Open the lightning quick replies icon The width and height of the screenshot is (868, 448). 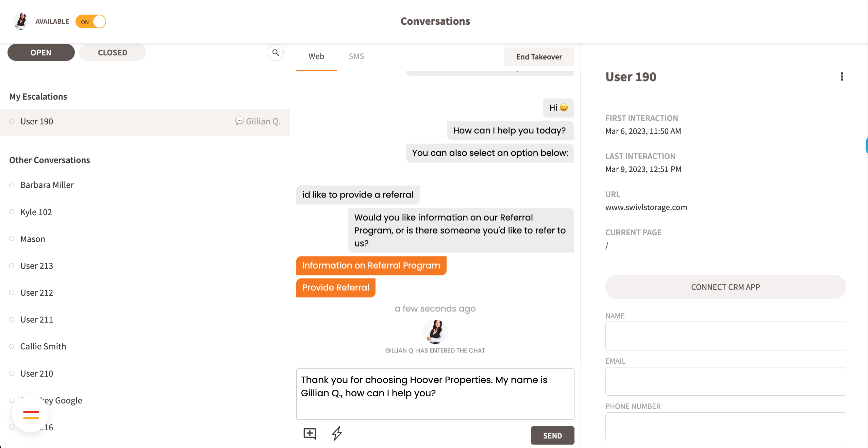tap(337, 434)
